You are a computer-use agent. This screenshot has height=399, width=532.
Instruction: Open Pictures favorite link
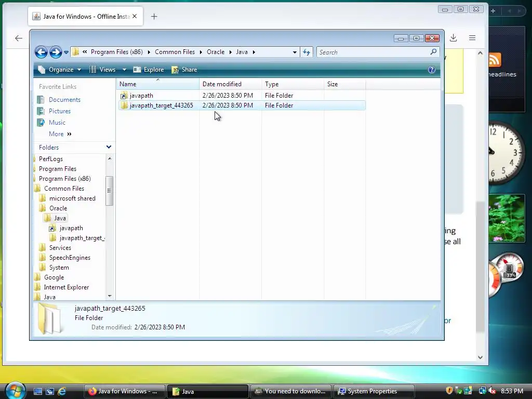click(x=59, y=111)
